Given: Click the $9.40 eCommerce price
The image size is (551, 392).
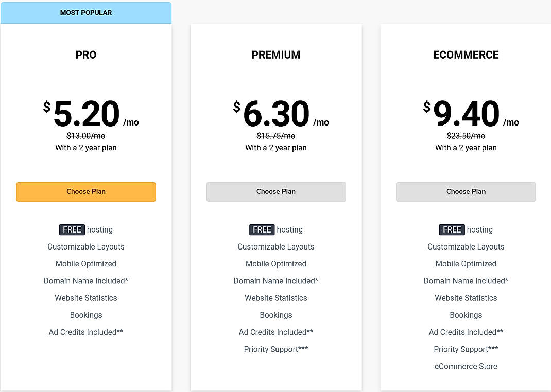Looking at the screenshot, I should (466, 113).
